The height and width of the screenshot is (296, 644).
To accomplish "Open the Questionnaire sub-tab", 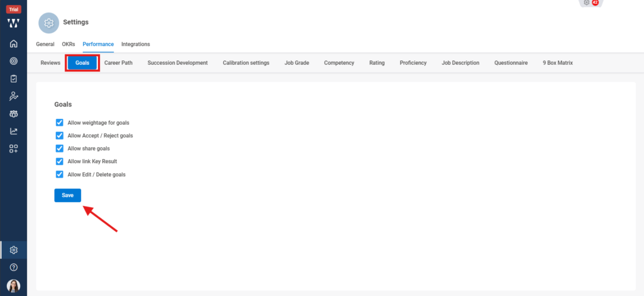I will 511,63.
